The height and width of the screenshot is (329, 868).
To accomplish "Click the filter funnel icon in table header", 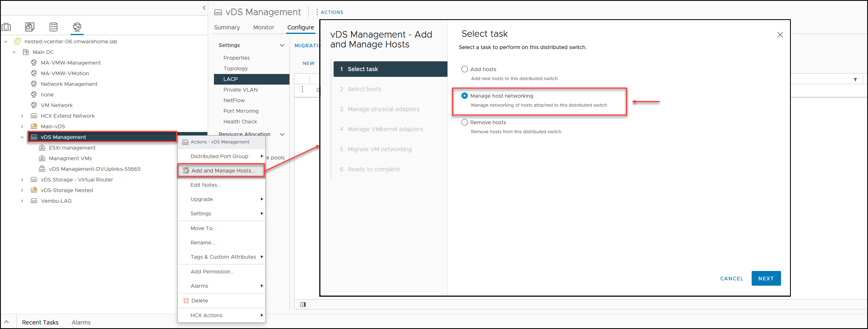I will click(x=855, y=80).
